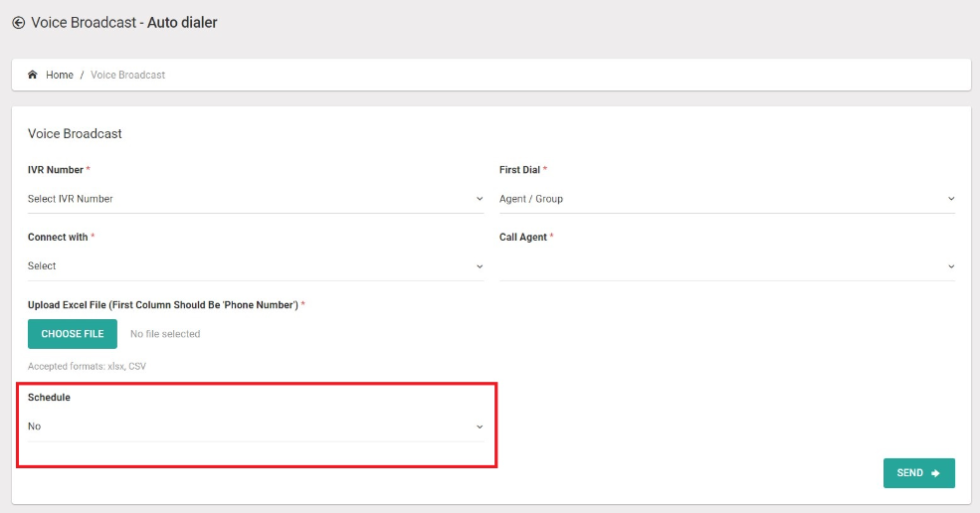Click the Voice Broadcast section heading

[75, 133]
